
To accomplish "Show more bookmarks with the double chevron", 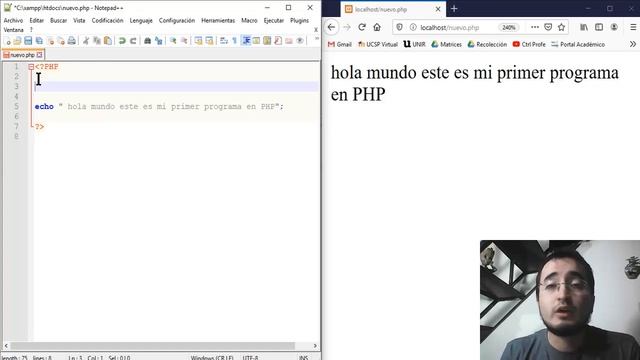I will 633,44.
